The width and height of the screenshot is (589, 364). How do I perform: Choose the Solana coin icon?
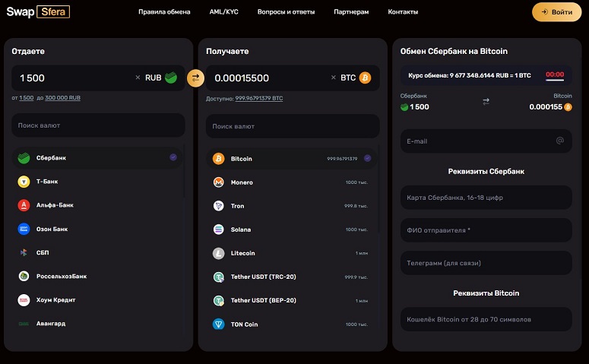219,229
